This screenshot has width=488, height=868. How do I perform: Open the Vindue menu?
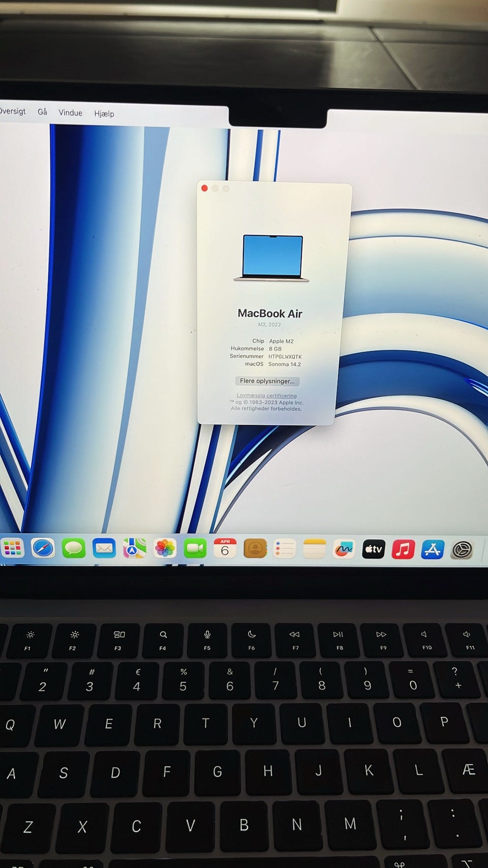click(70, 112)
